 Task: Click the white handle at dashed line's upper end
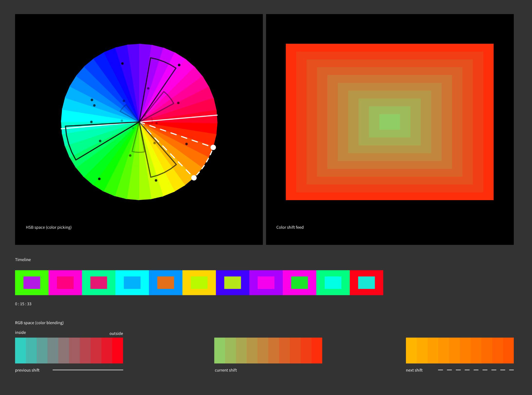[213, 147]
